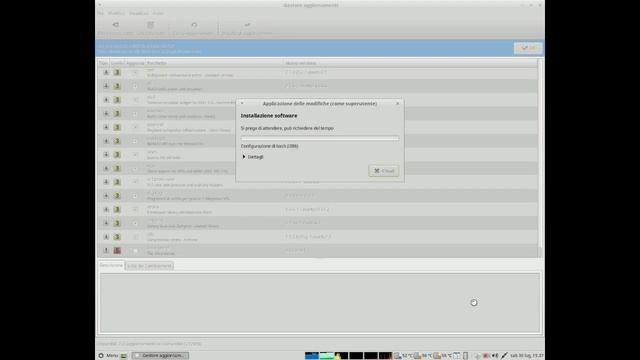The height and width of the screenshot is (360, 640).
Task: Click the Cerca aggiornamenti refresh icon
Action: click(194, 25)
